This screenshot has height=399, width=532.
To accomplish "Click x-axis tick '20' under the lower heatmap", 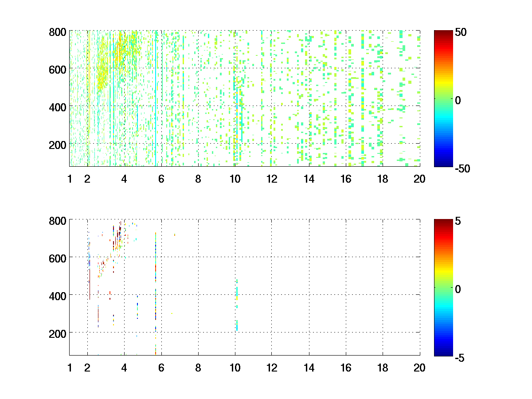I will [419, 368].
